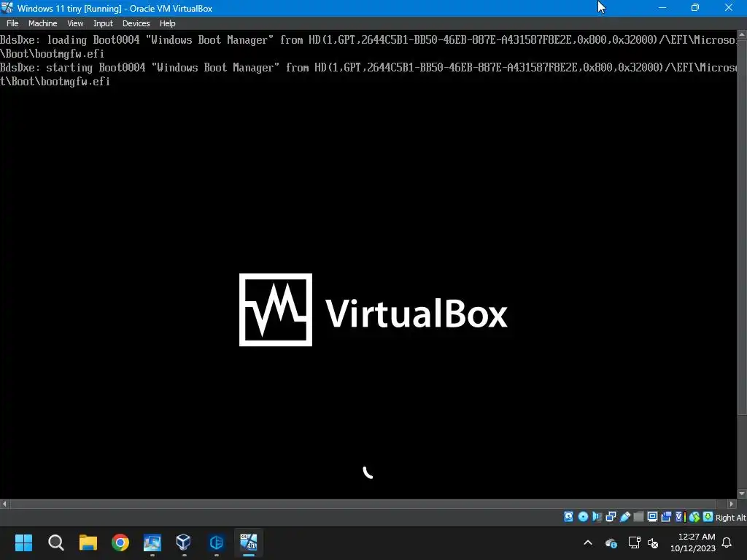
Task: Open the clock showing 12:27 AM
Action: 693,542
